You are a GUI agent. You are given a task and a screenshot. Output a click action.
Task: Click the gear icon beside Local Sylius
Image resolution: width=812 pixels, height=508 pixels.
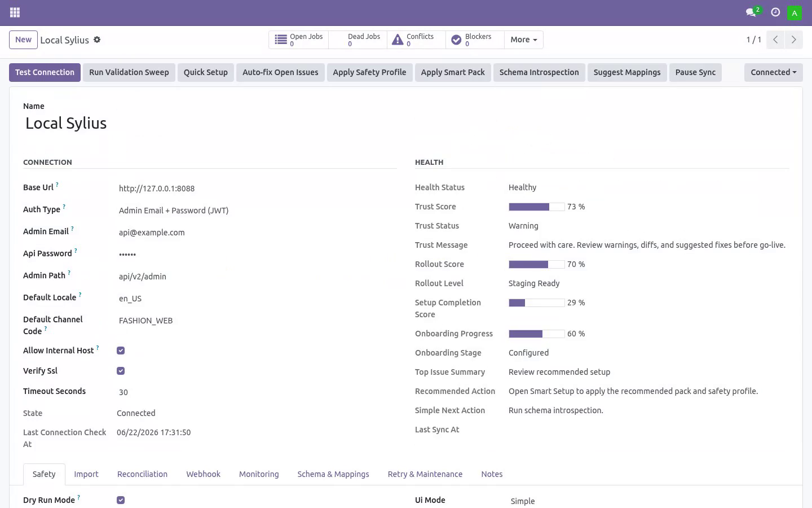[97, 40]
